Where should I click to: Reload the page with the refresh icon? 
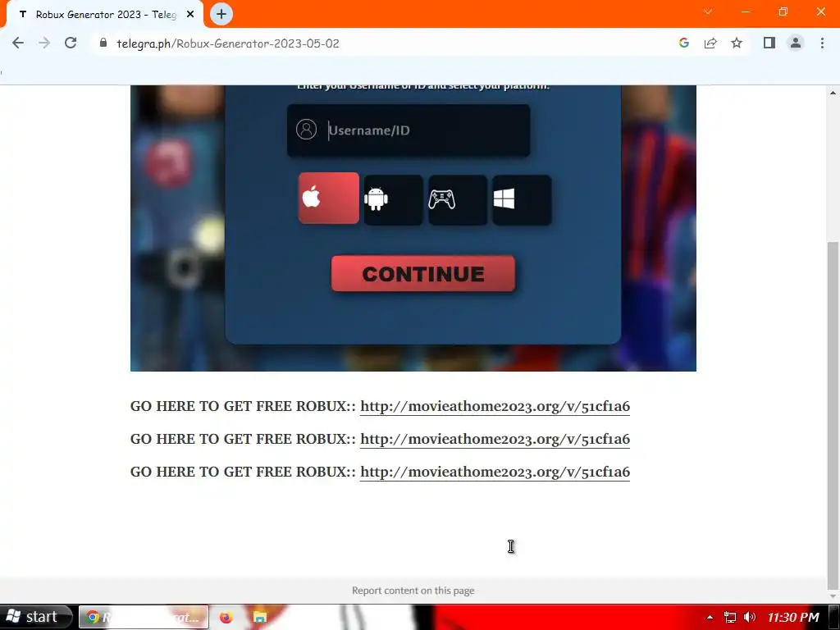(x=71, y=43)
